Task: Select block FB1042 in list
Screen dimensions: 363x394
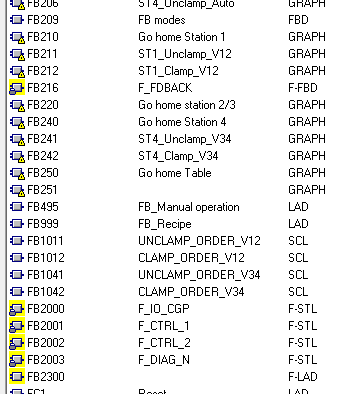Action: click(46, 292)
